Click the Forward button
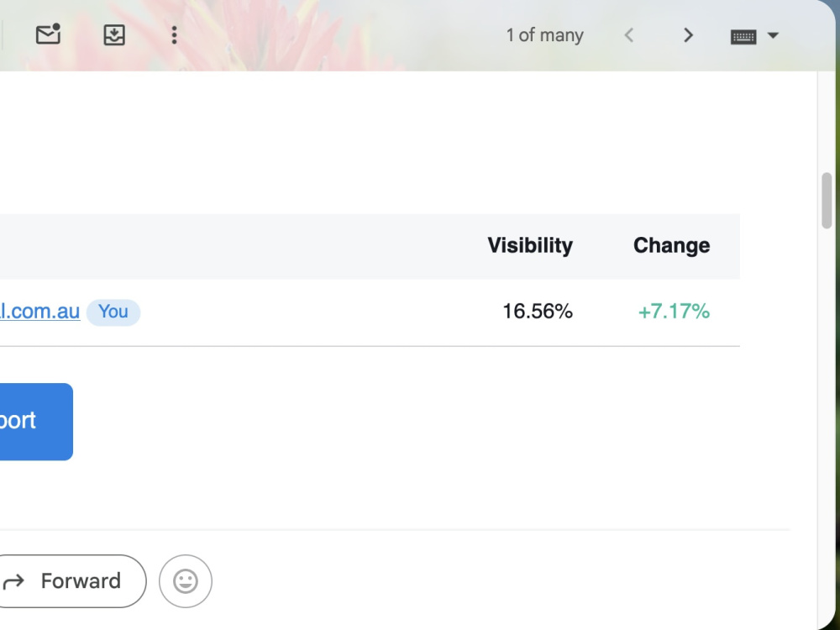 click(x=70, y=581)
